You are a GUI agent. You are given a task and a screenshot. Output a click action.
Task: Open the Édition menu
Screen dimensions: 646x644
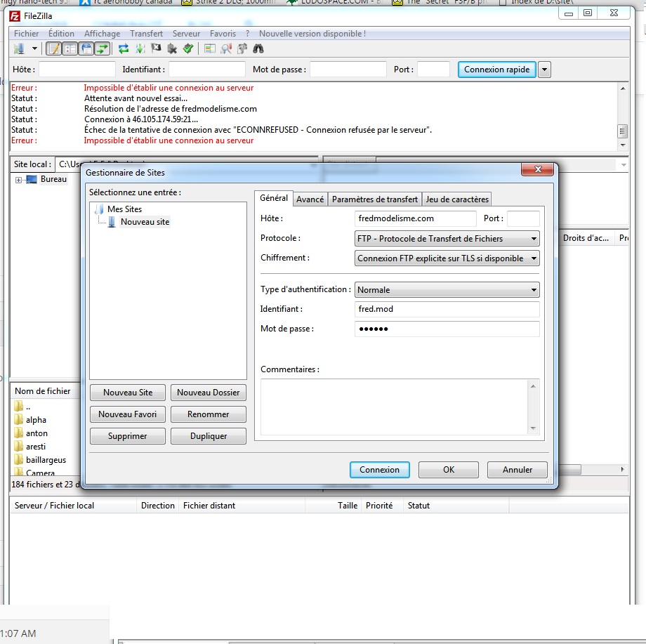tap(61, 34)
